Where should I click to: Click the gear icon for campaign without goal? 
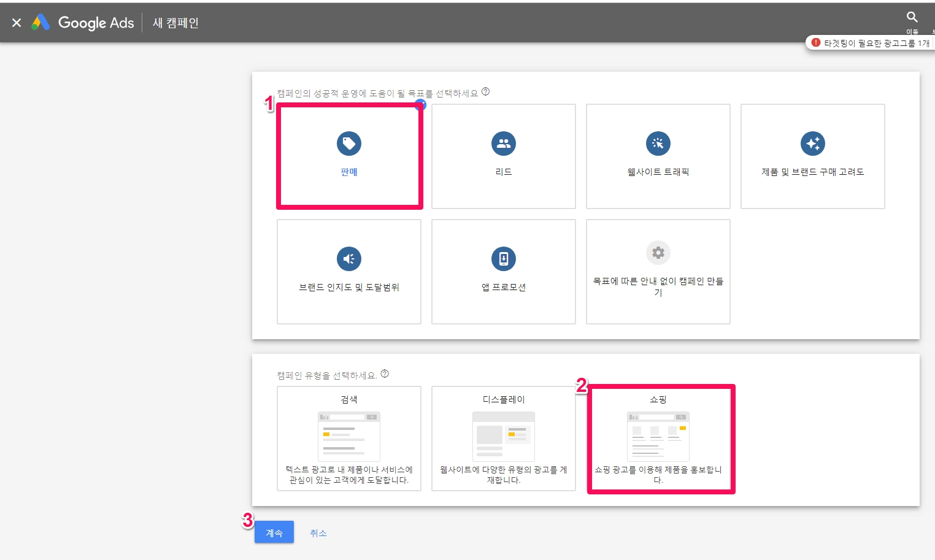(x=658, y=253)
